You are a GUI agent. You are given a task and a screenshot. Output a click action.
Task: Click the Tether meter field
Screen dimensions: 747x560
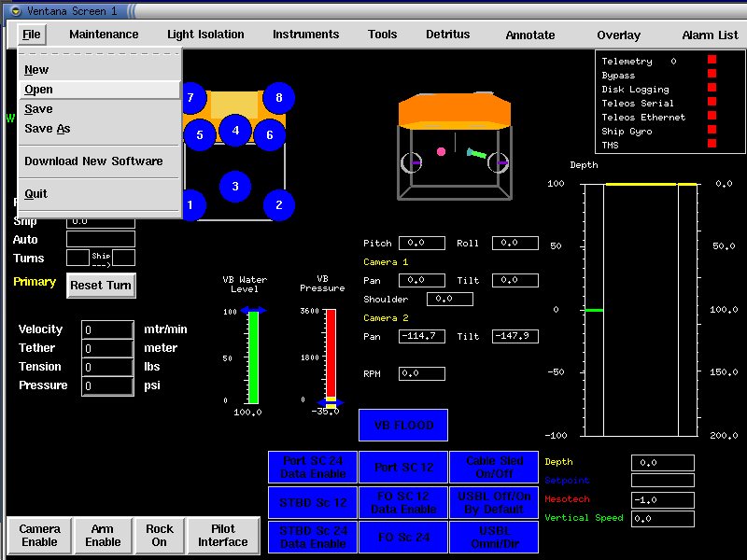(107, 348)
